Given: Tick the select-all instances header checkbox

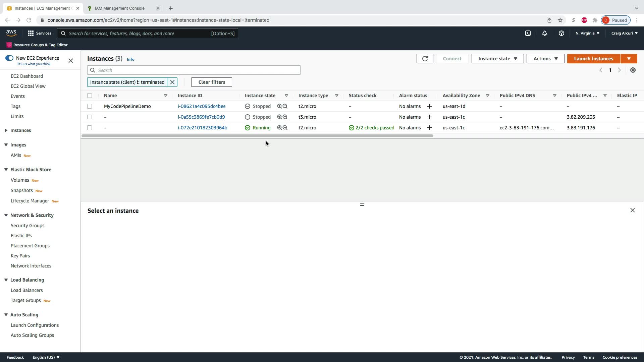Looking at the screenshot, I should coord(90,96).
